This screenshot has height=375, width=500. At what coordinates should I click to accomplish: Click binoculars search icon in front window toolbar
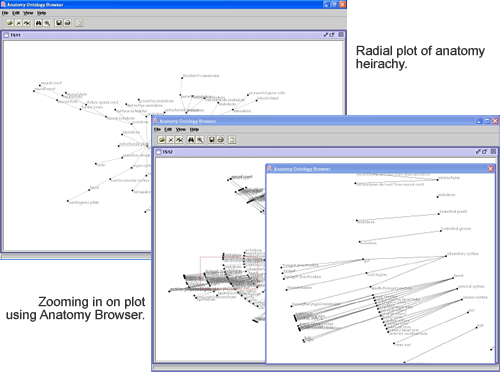pyautogui.click(x=191, y=140)
